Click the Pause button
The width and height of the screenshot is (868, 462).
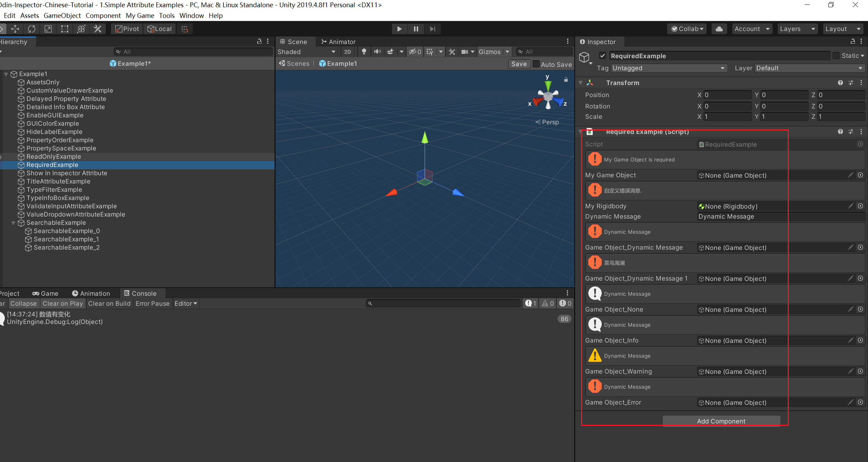click(x=416, y=29)
